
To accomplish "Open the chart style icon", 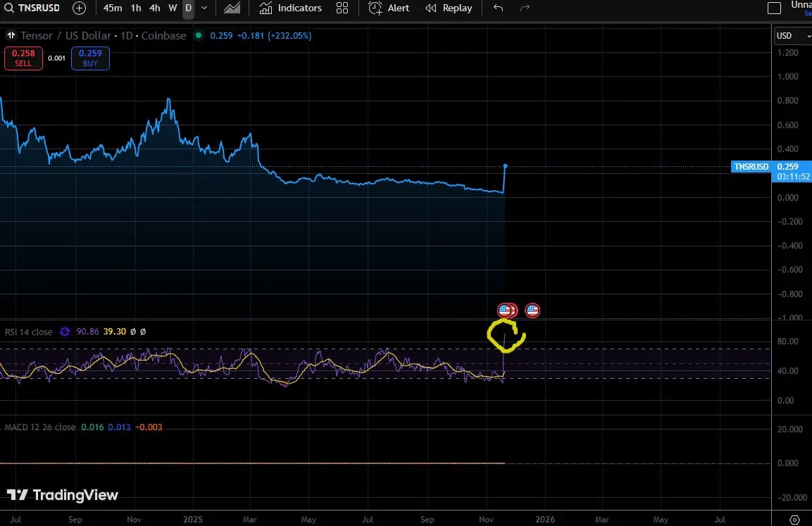I will pos(231,8).
